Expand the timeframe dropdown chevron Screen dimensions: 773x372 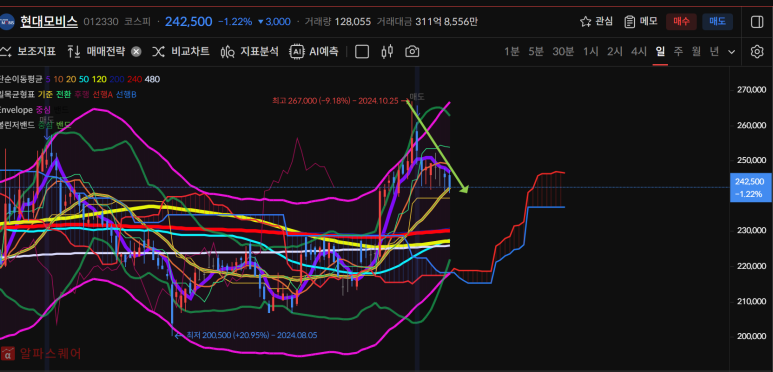click(x=732, y=52)
